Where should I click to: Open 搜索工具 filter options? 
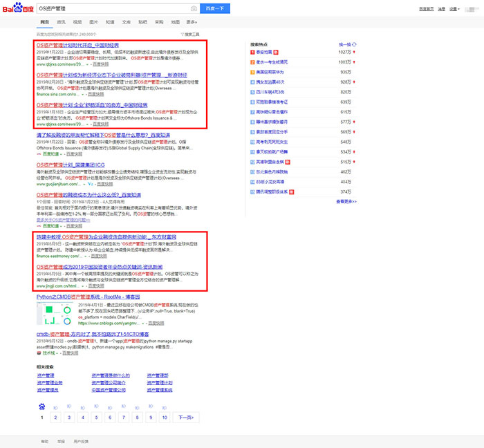tap(190, 35)
